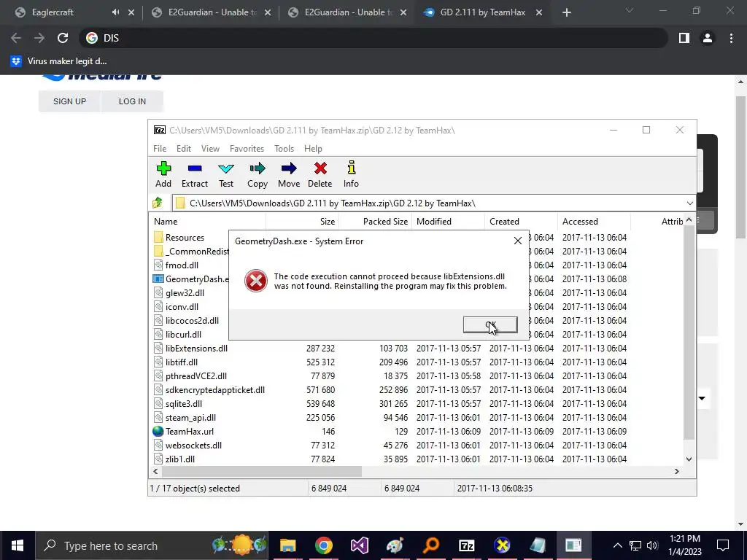This screenshot has width=747, height=560.
Task: Mute the Eaglercraft tab audio icon
Action: click(115, 12)
